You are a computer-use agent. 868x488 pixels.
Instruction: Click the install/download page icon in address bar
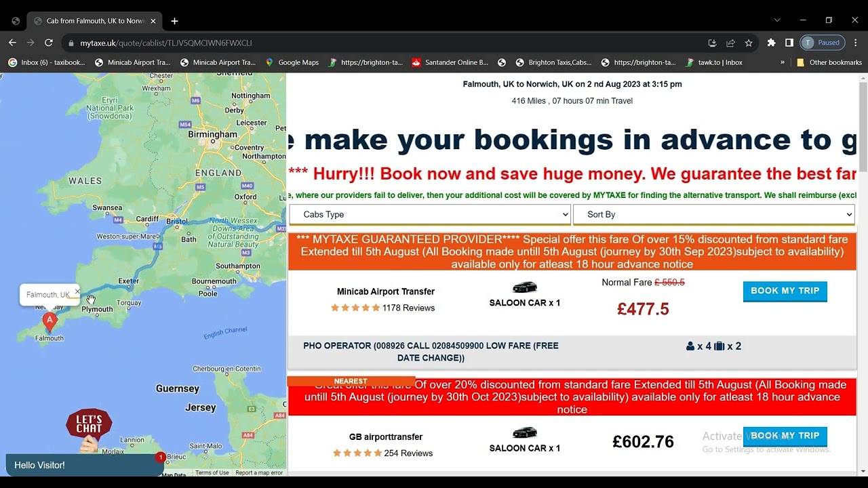tap(712, 43)
